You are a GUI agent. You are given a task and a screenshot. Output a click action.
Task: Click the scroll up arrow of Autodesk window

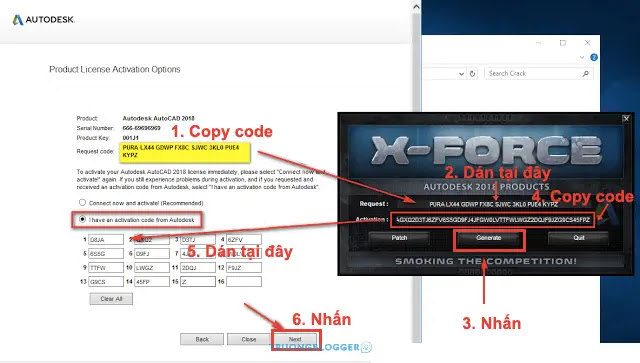click(416, 7)
